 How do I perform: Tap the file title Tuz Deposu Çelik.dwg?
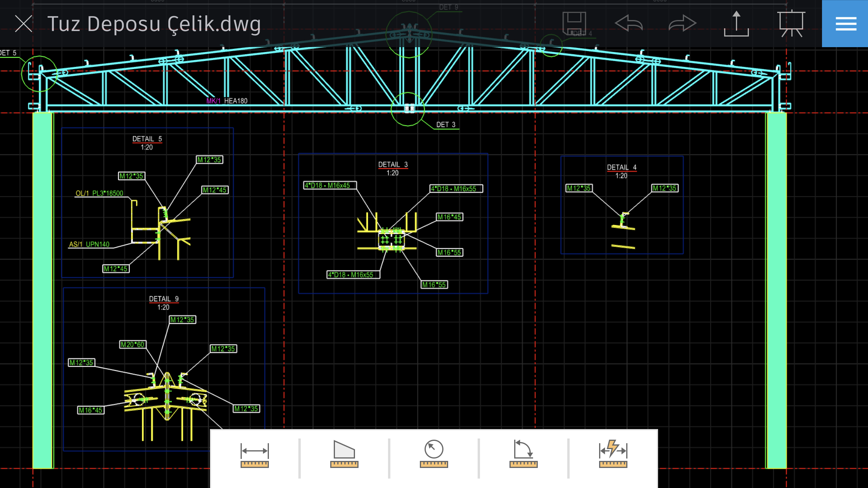click(154, 24)
